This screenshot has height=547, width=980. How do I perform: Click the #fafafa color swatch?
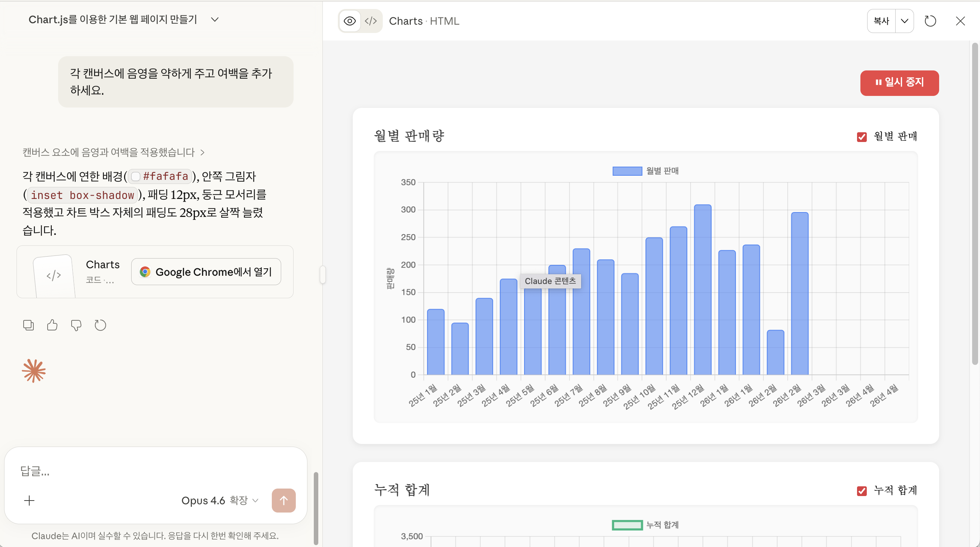tap(136, 176)
